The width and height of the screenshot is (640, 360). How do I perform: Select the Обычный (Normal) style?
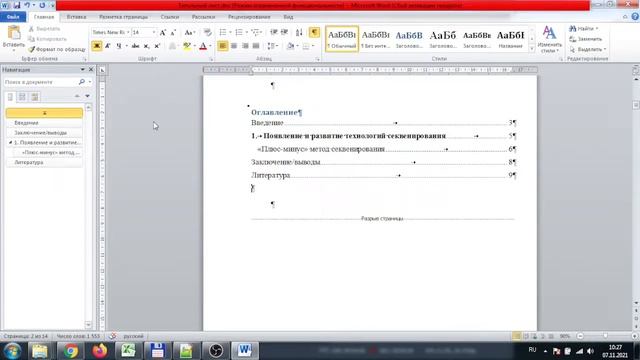click(x=342, y=39)
